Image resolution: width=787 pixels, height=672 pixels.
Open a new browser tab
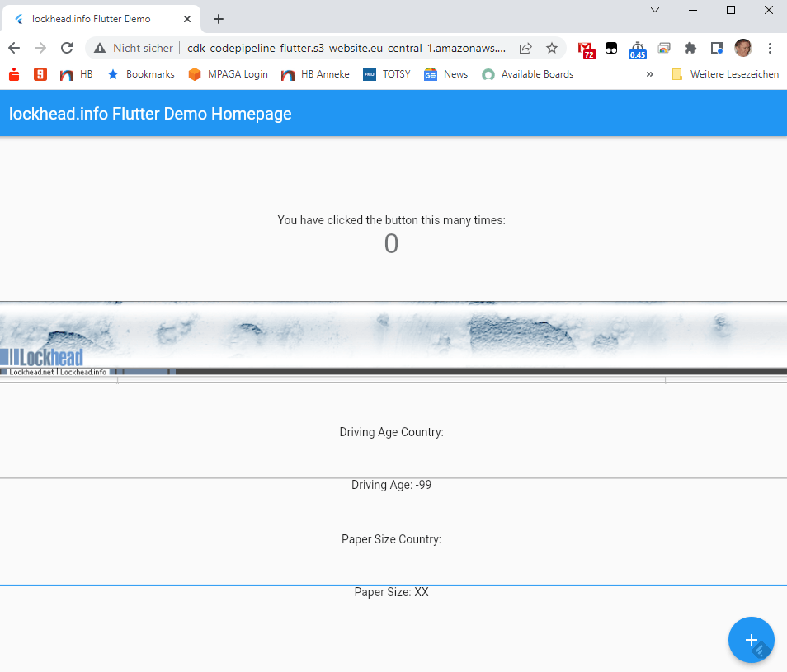tap(219, 19)
